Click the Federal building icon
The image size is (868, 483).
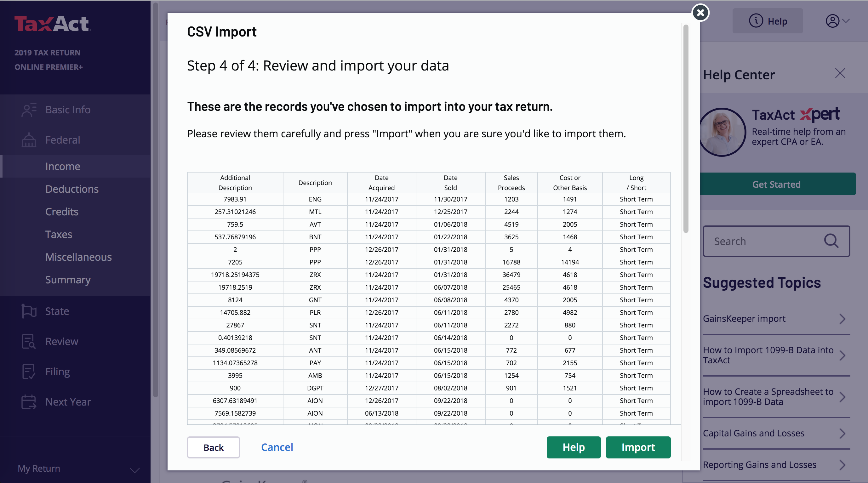29,140
